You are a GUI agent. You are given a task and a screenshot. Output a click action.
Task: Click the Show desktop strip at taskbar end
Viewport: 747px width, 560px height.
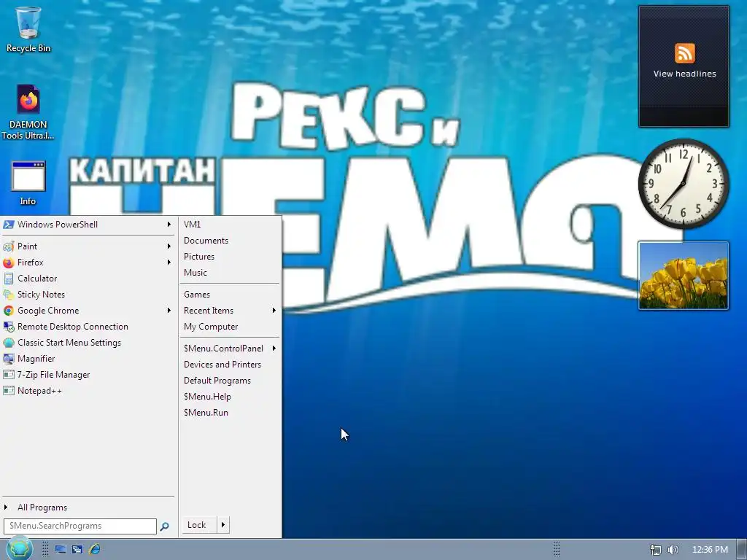tap(742, 550)
